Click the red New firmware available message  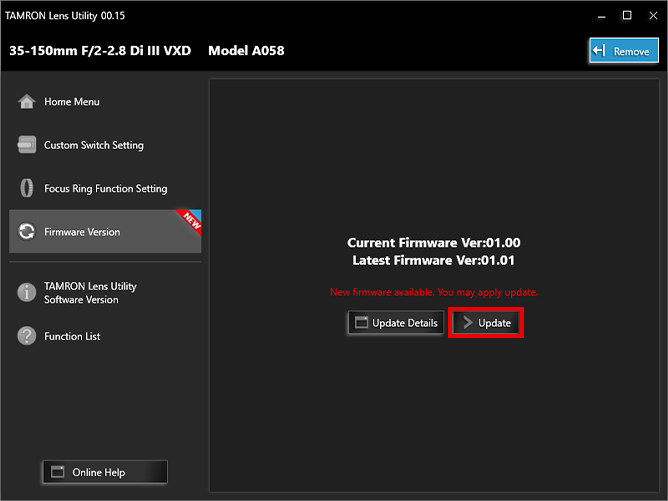(434, 292)
